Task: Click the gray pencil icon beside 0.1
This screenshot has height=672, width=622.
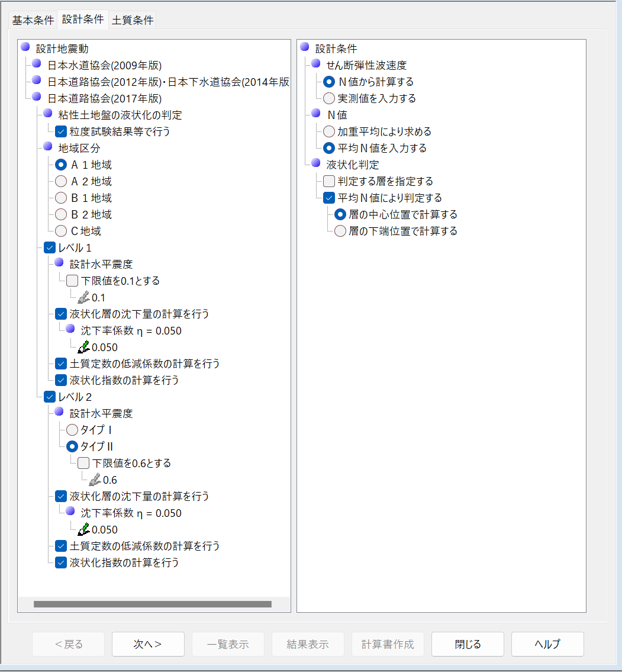Action: click(84, 298)
